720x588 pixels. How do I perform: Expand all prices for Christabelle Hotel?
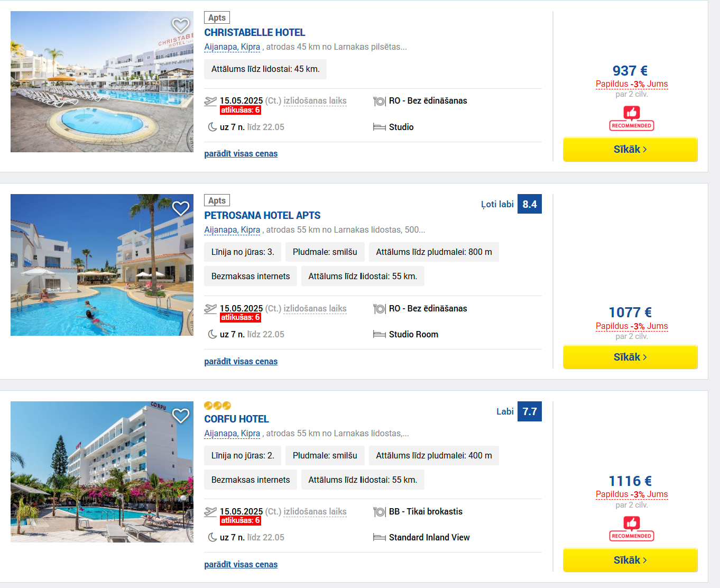241,153
